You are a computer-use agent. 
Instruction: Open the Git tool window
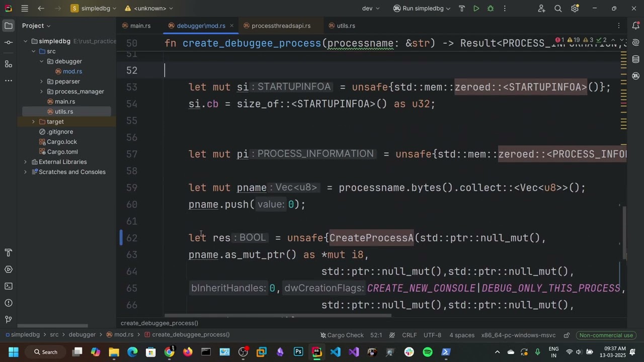(9, 319)
